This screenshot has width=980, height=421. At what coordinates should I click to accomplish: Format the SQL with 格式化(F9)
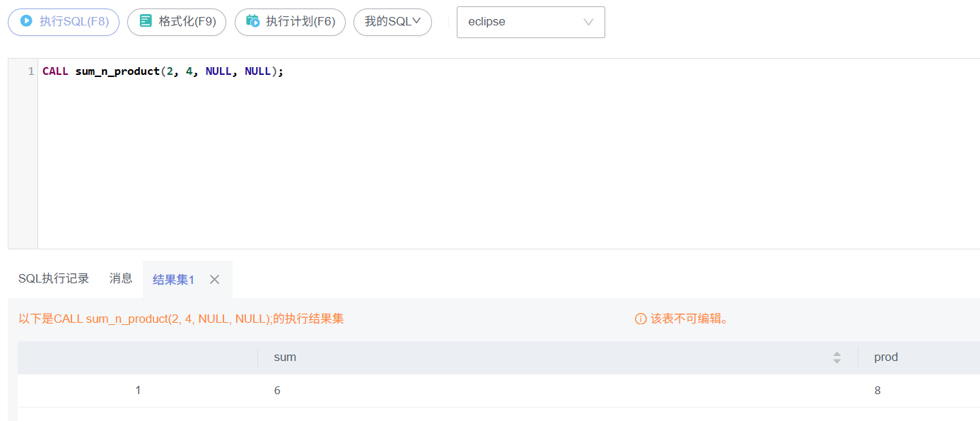pos(177,22)
